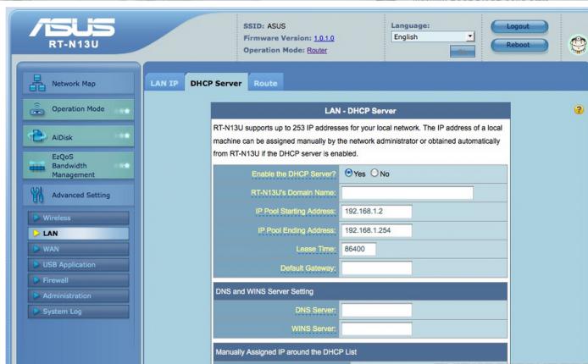Open the firmware version 1.0.1.0 link
Screen dimensions: 588x364
(324, 38)
